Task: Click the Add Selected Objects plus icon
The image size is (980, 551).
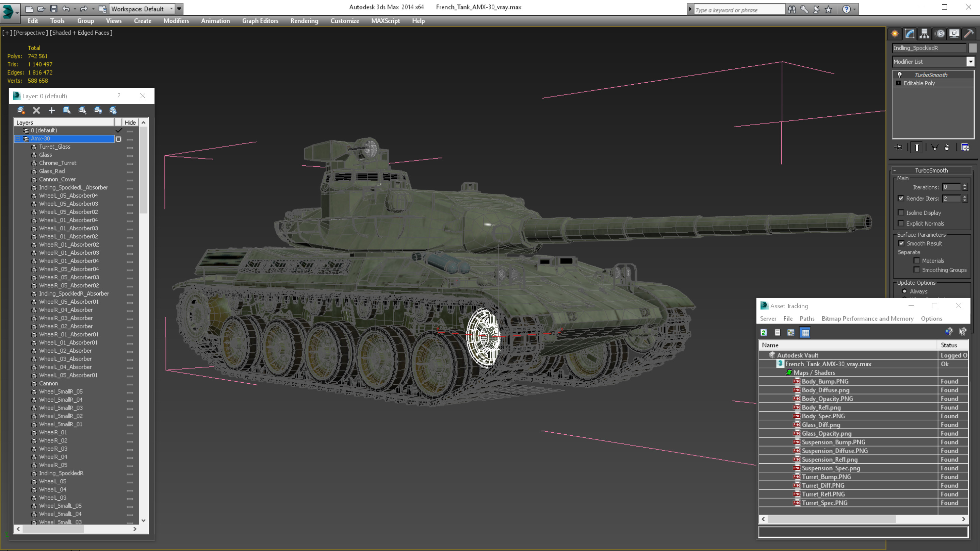Action: coord(52,110)
